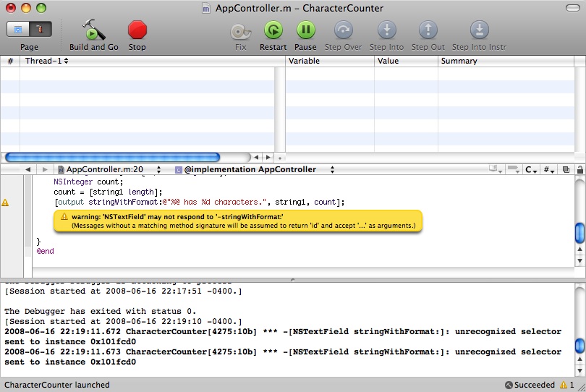Open the @implementation AppController function popup

coord(254,169)
